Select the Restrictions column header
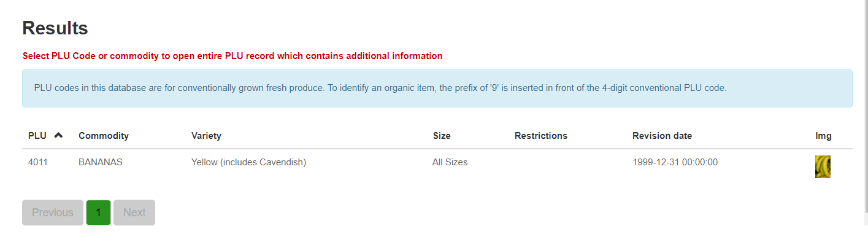This screenshot has width=868, height=247. tap(541, 136)
